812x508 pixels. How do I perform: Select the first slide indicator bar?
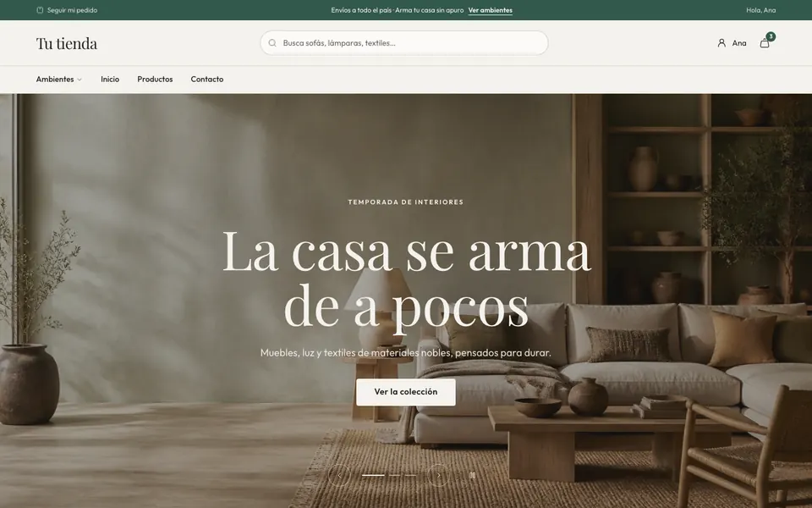tap(373, 475)
